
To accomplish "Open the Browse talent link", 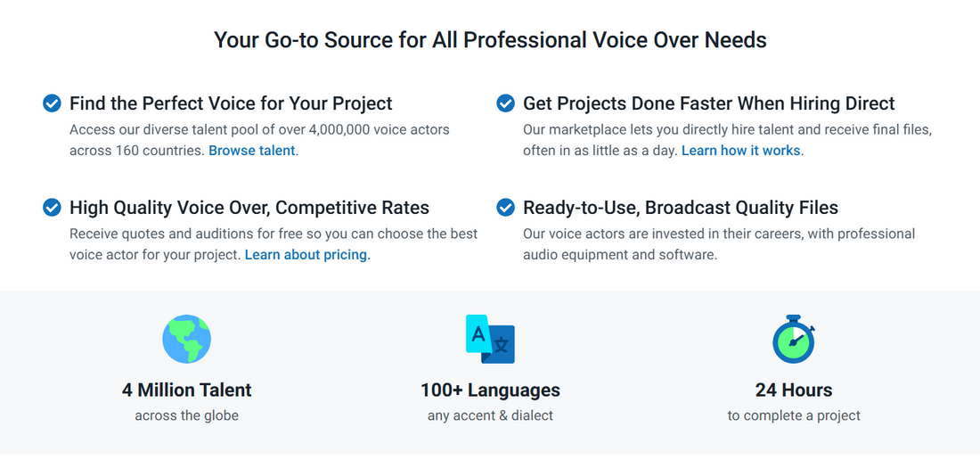I will (x=251, y=151).
